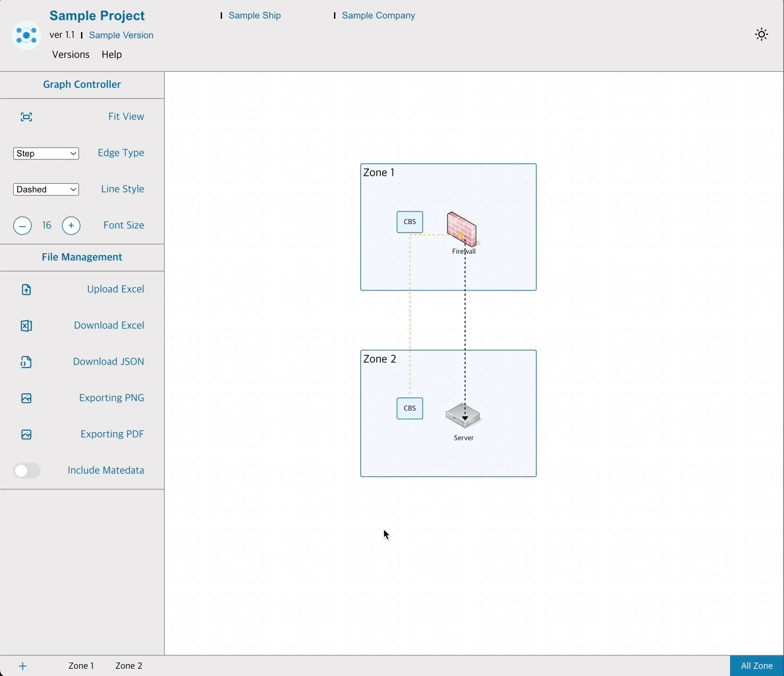Click the Download Excel icon
Viewport: 784px width, 676px height.
[x=26, y=326]
